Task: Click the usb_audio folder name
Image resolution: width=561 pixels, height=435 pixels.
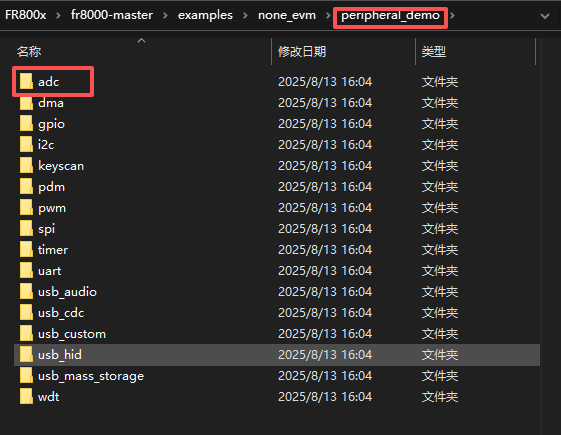Action: pos(67,292)
